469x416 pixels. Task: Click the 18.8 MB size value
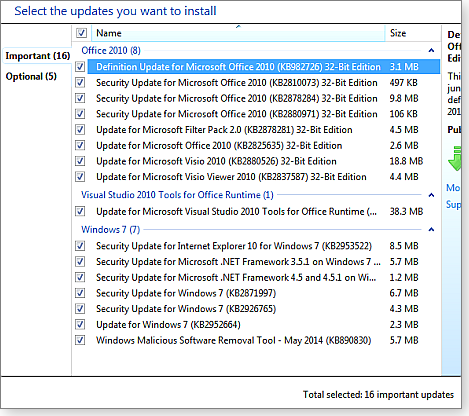tap(406, 161)
